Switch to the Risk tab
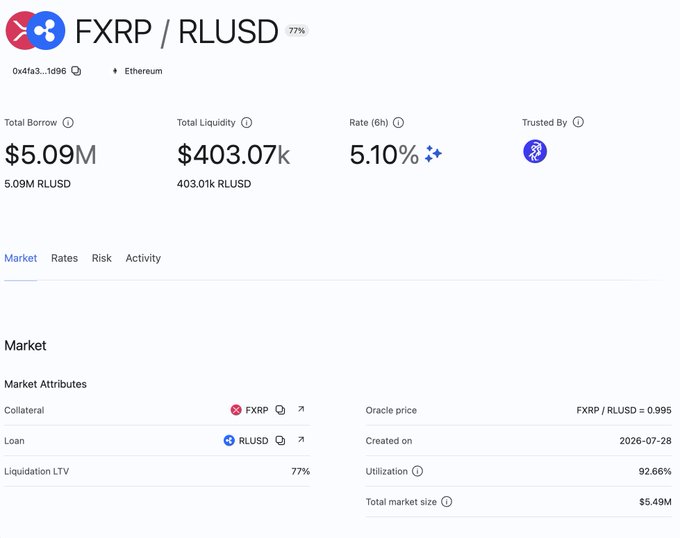The width and height of the screenshot is (680, 538). 101,258
